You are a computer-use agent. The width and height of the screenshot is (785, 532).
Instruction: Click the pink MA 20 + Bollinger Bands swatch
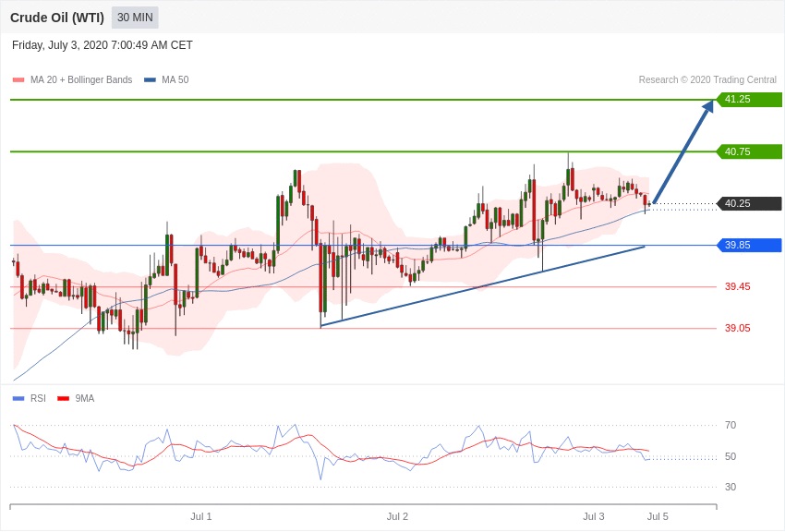tap(18, 80)
